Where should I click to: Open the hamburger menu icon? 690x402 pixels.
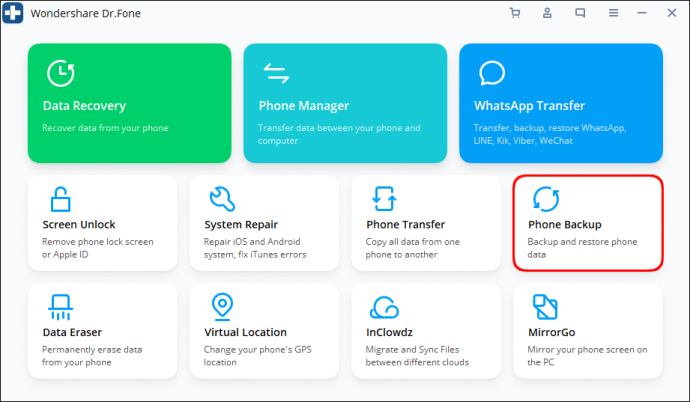[613, 13]
